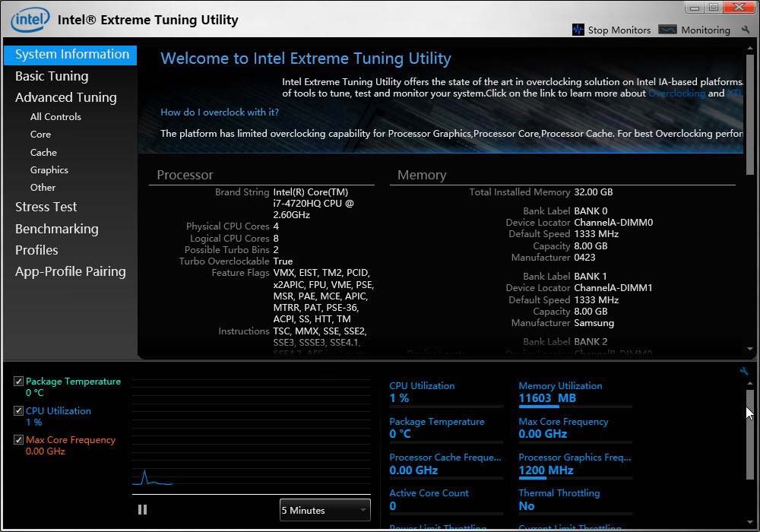Expand the Advanced Tuning section
Image resolution: width=760 pixels, height=532 pixels.
pos(66,97)
